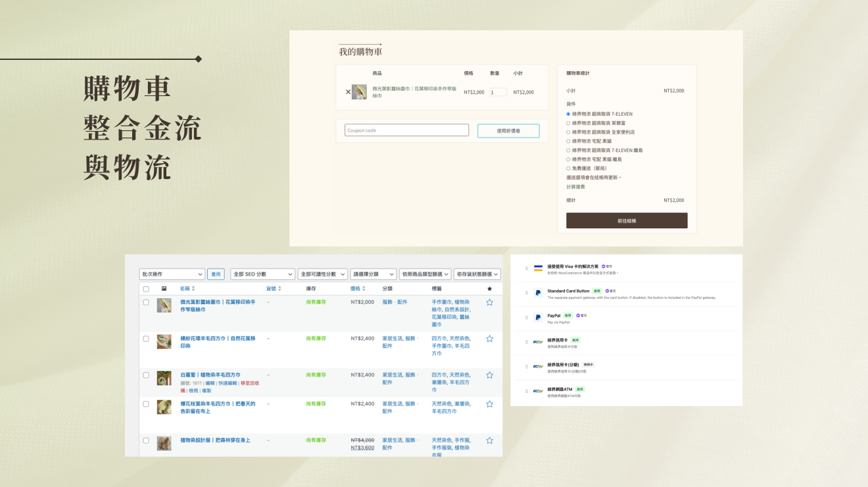Image resolution: width=868 pixels, height=487 pixels.
Task: Open the 請選擇分類 category dropdown
Action: [372, 274]
